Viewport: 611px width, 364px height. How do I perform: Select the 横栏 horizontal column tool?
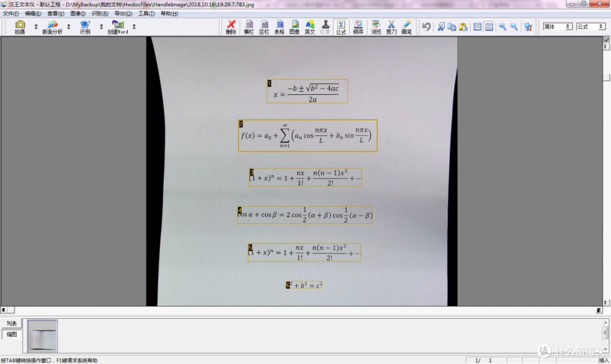pyautogui.click(x=249, y=27)
